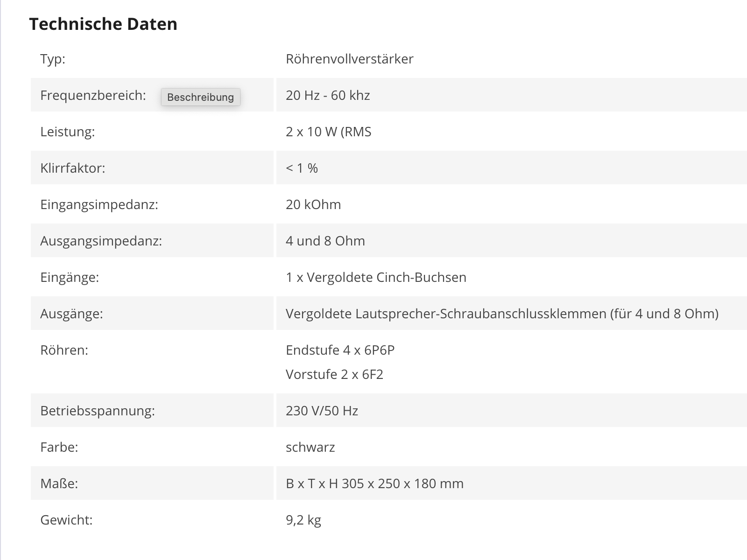Click the Eingangsimpedanz label
Viewport: 747px width, 560px height.
click(99, 204)
